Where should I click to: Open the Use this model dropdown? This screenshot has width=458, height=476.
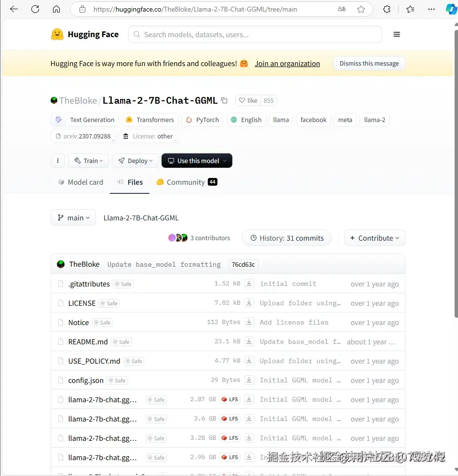pyautogui.click(x=197, y=161)
